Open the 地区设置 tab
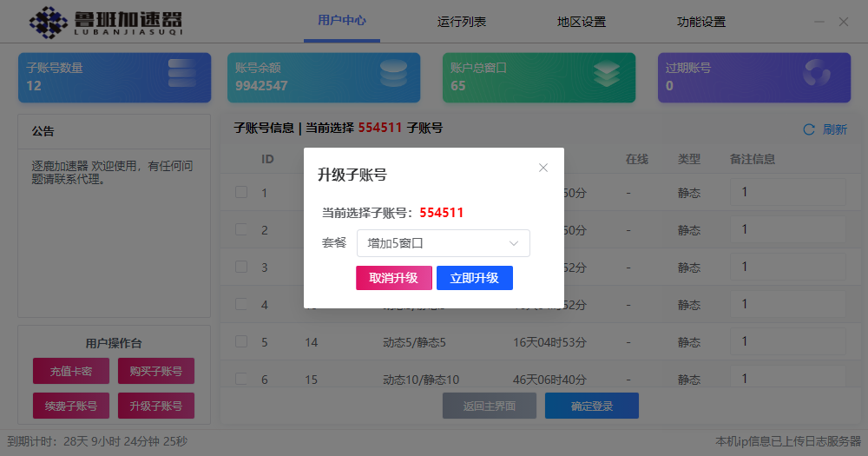The image size is (868, 456). (x=582, y=22)
